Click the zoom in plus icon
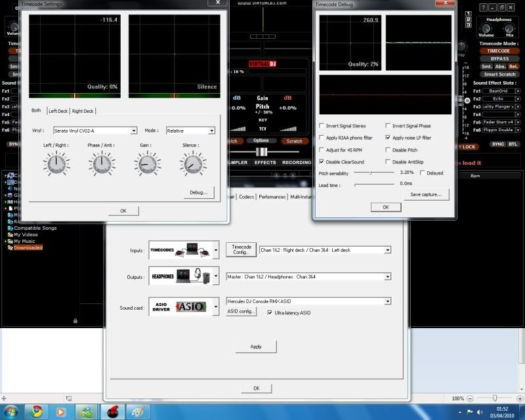525x420 pixels. click(x=520, y=398)
